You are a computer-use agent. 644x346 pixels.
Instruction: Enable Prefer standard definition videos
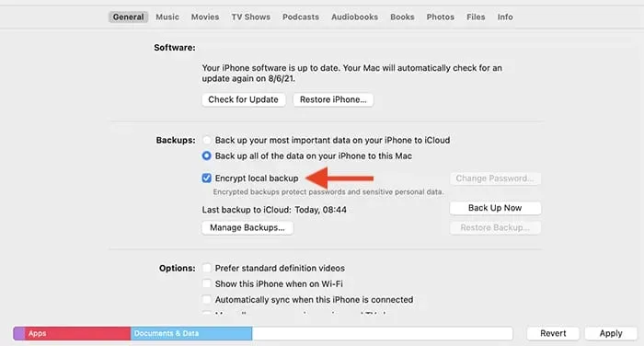(x=207, y=268)
